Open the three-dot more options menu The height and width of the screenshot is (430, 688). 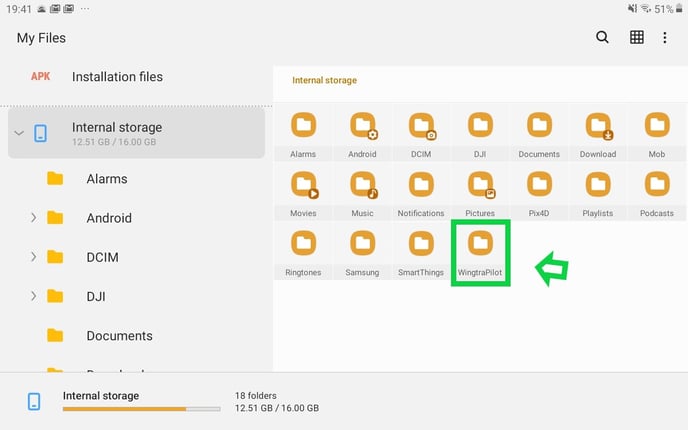665,38
